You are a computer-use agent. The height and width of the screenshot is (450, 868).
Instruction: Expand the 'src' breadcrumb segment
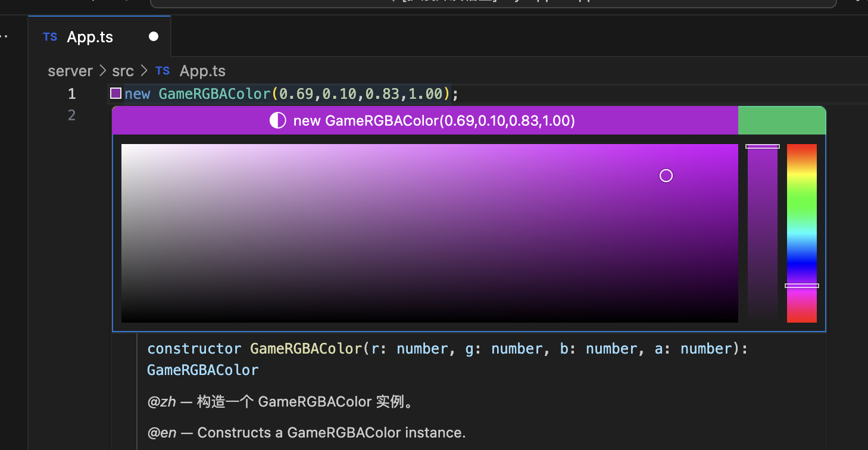click(123, 71)
